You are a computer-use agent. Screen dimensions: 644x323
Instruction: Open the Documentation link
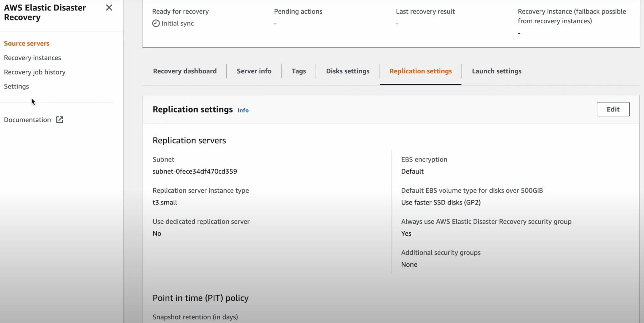click(x=28, y=120)
